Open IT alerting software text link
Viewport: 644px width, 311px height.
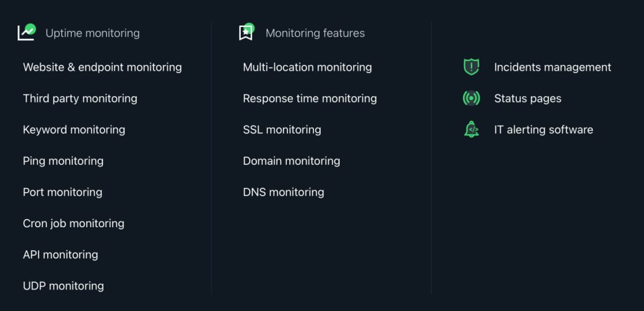click(543, 130)
